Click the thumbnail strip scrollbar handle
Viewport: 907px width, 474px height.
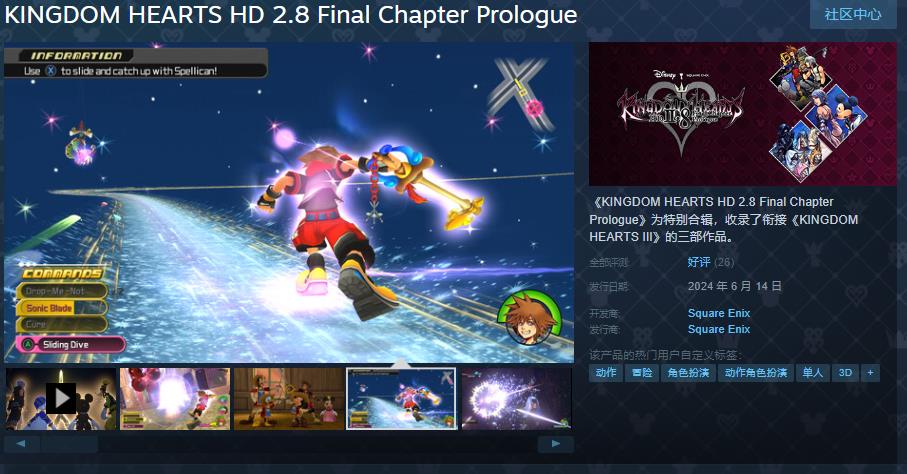tap(69, 444)
